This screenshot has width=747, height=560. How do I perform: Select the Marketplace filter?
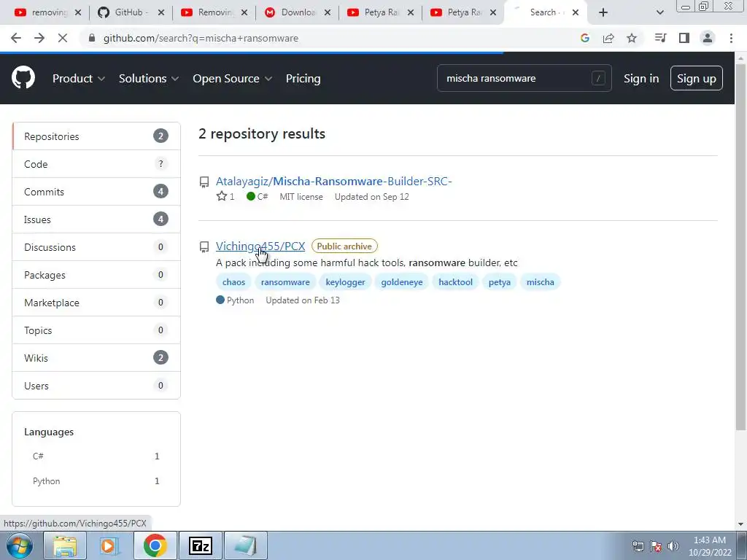pyautogui.click(x=96, y=303)
